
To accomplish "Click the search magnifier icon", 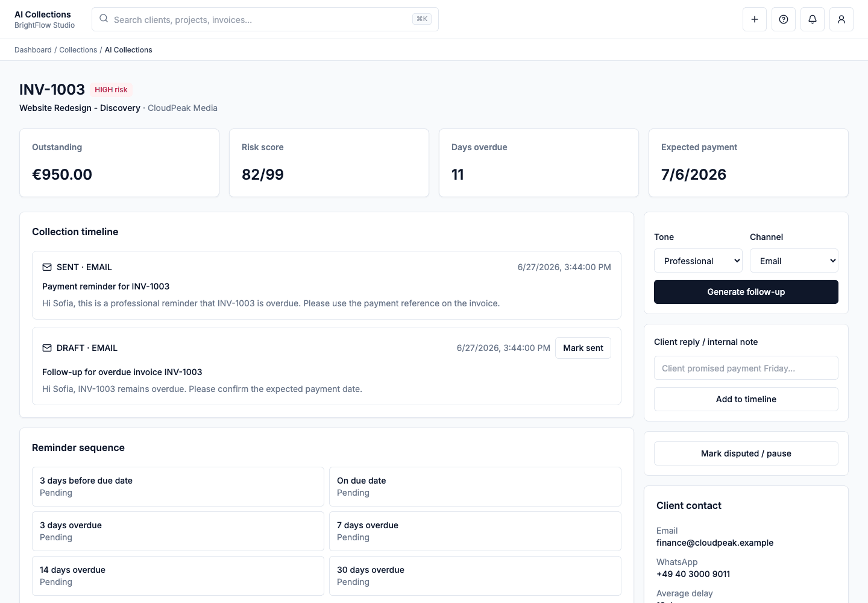I will pyautogui.click(x=104, y=19).
